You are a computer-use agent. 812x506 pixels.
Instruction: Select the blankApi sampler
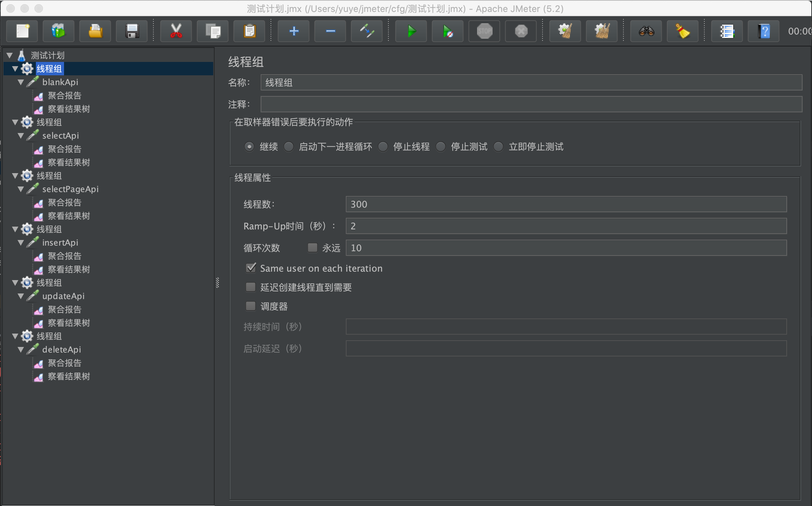click(x=60, y=82)
